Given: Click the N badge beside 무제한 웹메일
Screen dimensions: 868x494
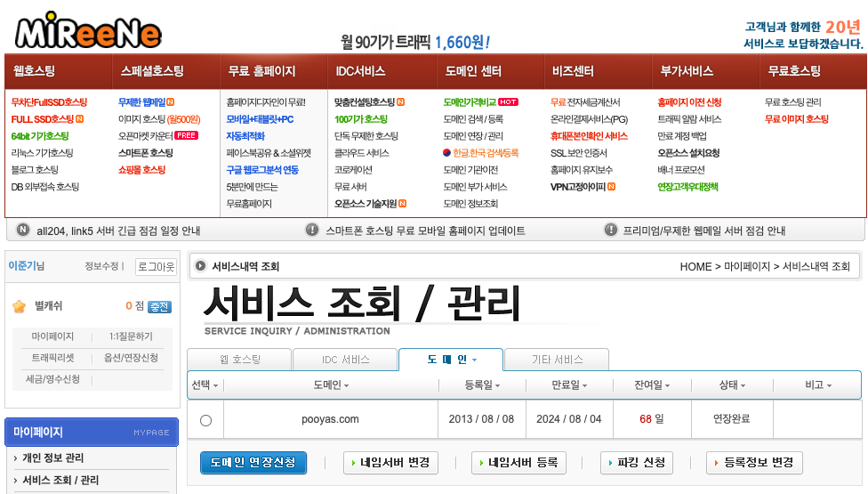Looking at the screenshot, I should [171, 101].
